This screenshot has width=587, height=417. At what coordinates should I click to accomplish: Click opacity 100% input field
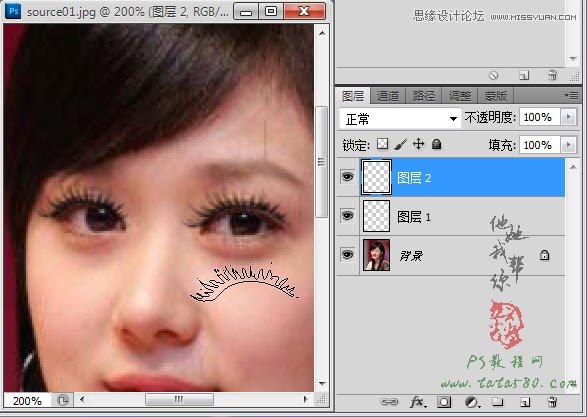539,117
